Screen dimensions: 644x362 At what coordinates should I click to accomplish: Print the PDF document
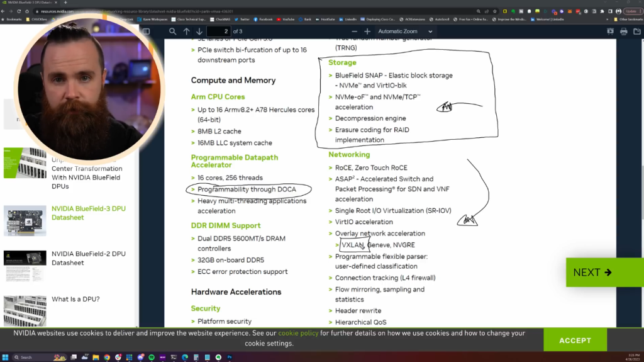tap(623, 31)
